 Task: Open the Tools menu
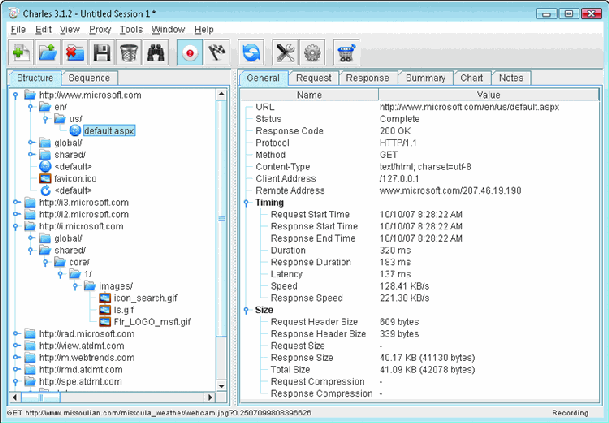click(x=131, y=30)
